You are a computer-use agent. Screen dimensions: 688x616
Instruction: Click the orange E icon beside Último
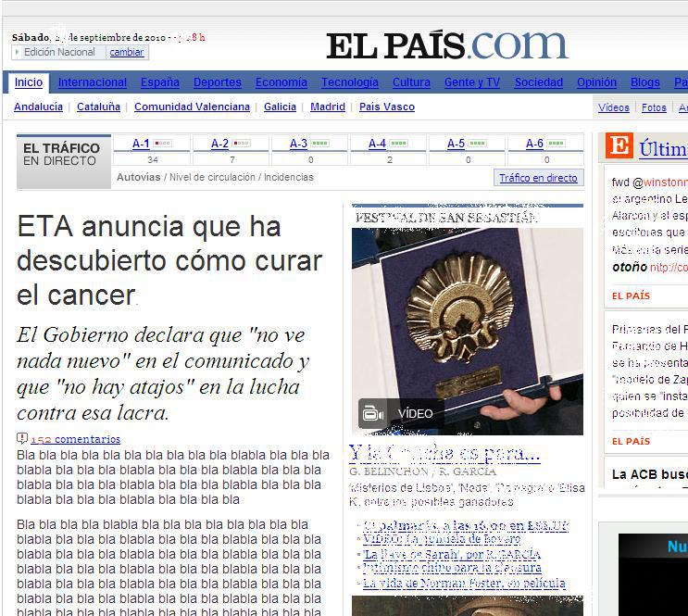[619, 146]
